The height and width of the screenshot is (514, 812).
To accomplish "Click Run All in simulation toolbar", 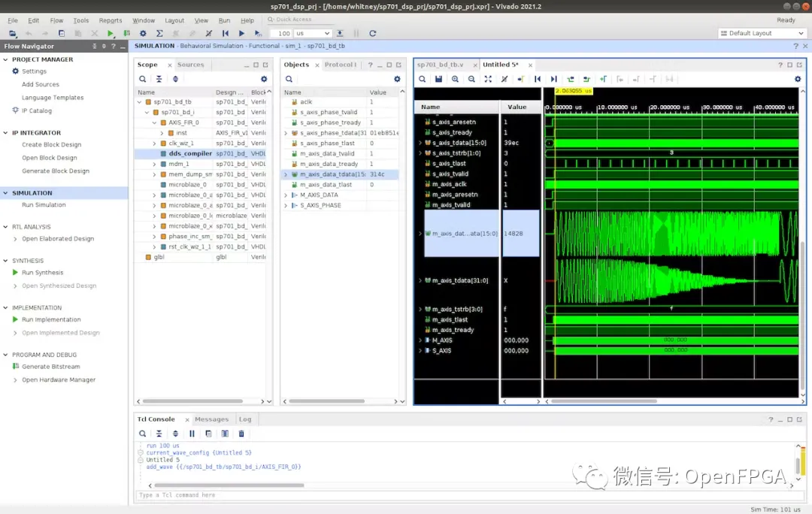I will (241, 33).
